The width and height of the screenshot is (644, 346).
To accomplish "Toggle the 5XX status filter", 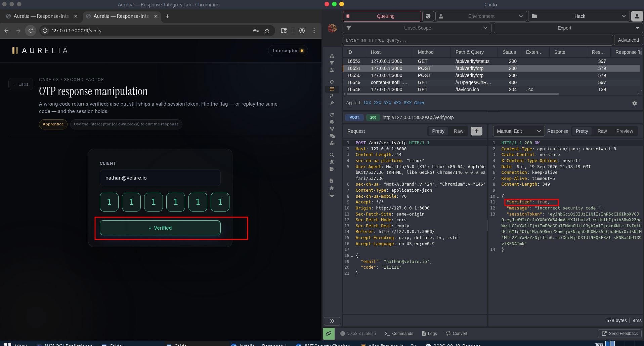I will click(407, 103).
